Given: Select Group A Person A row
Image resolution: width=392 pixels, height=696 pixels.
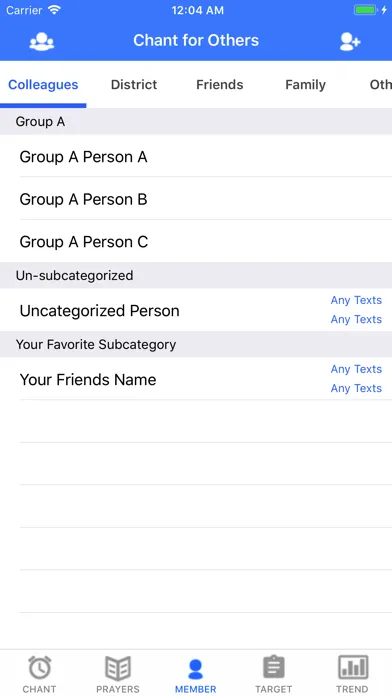Looking at the screenshot, I should click(x=196, y=156).
